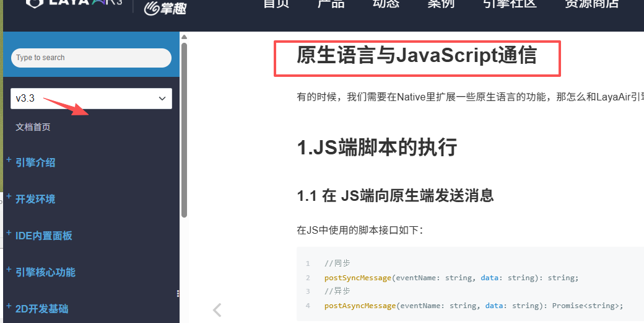This screenshot has width=644, height=323.
Task: Click the 文档首页 link
Action: coord(33,127)
